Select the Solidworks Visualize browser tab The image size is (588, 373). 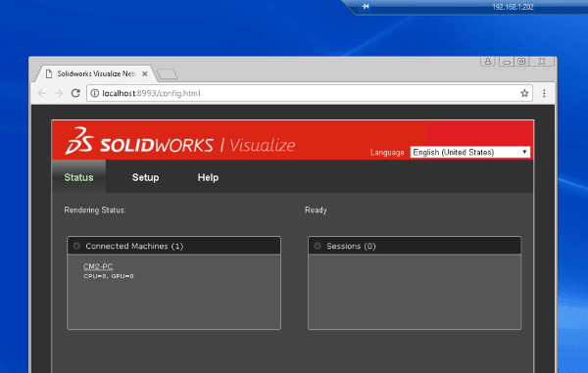pos(96,73)
